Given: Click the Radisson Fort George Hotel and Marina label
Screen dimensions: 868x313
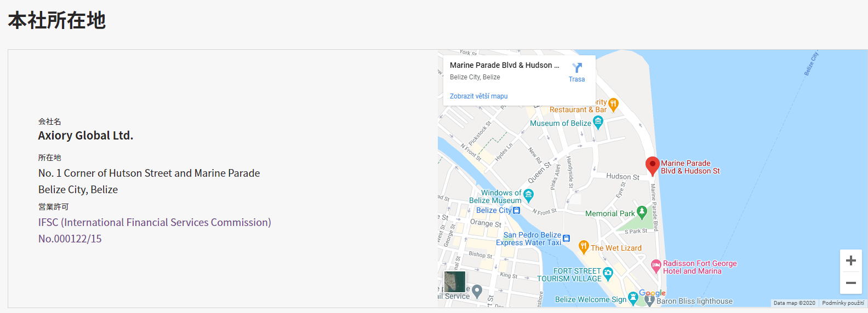Looking at the screenshot, I should [700, 267].
